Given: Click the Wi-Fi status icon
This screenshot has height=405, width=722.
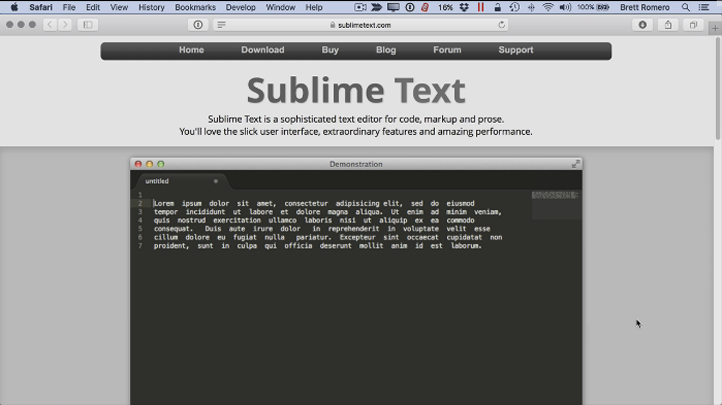Looking at the screenshot, I should [x=547, y=7].
